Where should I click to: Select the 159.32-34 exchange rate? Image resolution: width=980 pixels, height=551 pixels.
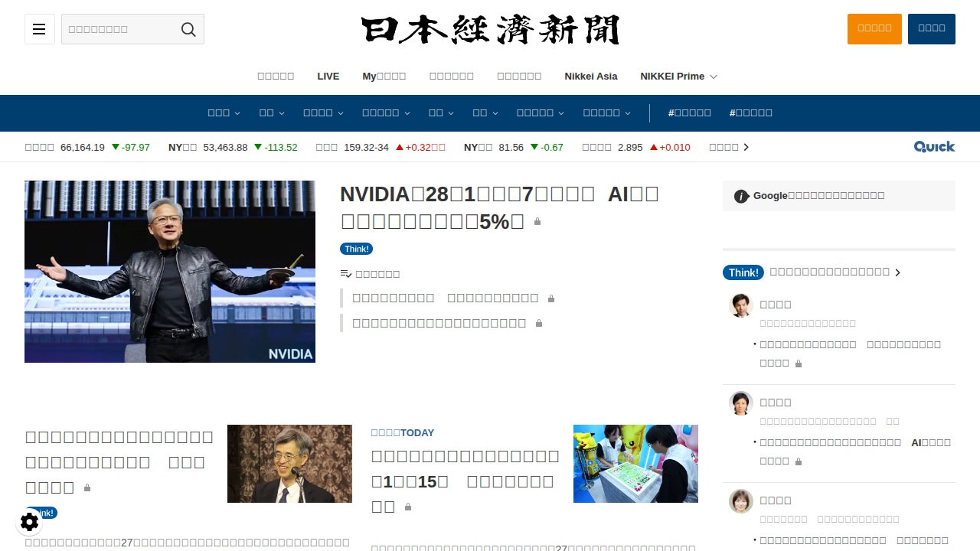(366, 147)
